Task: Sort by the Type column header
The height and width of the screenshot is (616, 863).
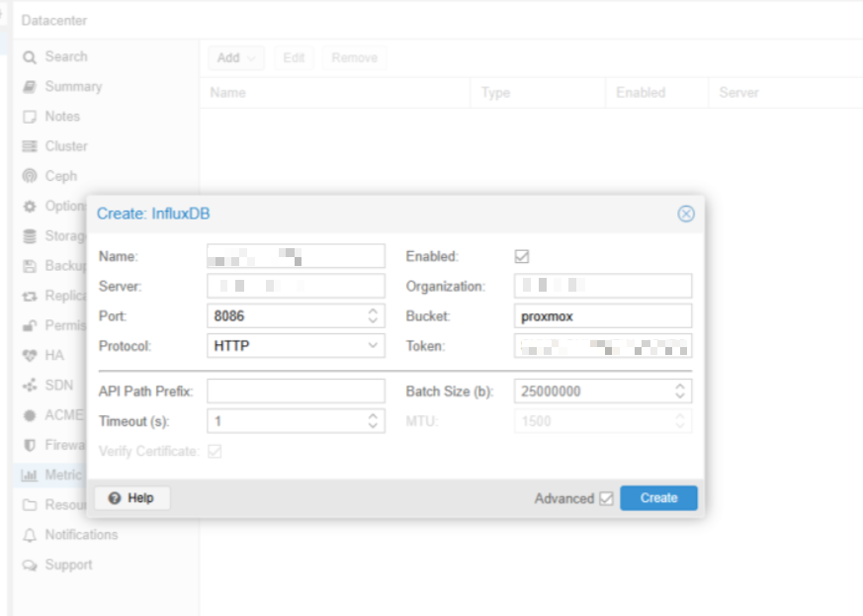Action: (x=538, y=93)
